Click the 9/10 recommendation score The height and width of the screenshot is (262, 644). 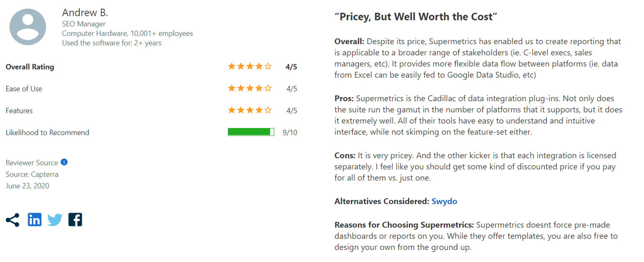pyautogui.click(x=289, y=132)
